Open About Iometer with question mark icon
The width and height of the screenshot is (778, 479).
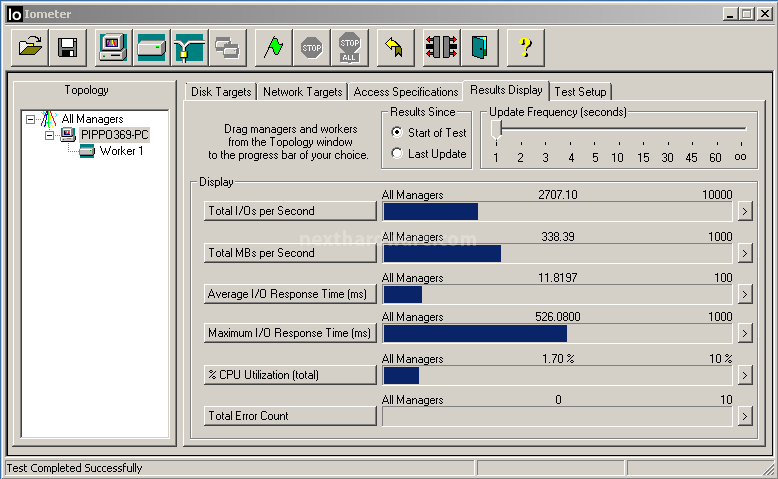[x=525, y=48]
